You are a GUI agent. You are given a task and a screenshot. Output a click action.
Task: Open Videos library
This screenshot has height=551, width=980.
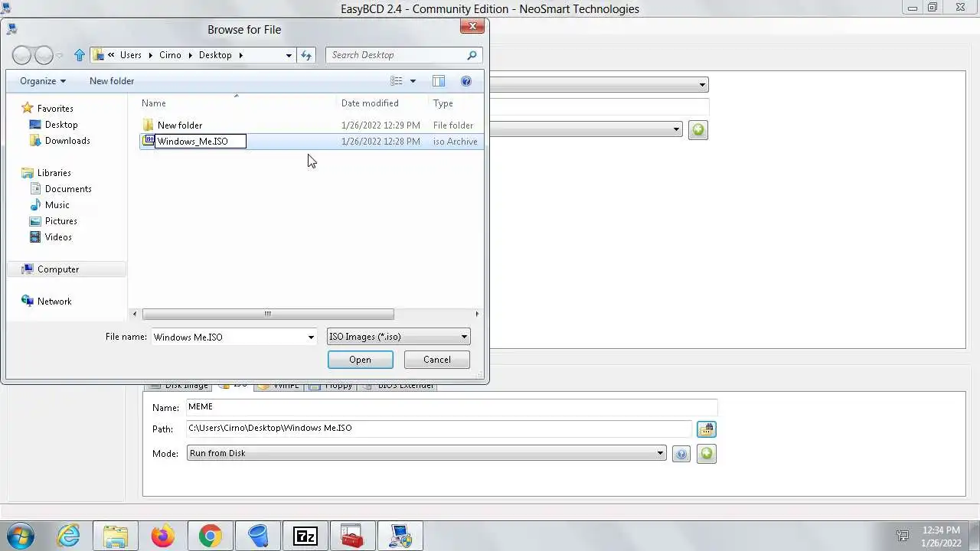coord(58,237)
